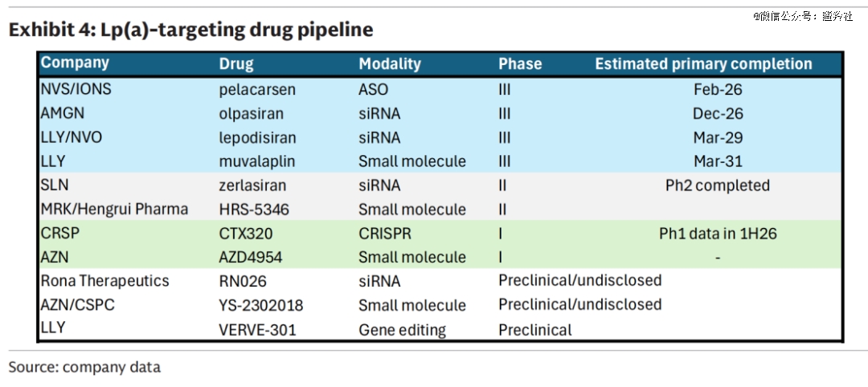Select the AZD4954 entry

(252, 258)
